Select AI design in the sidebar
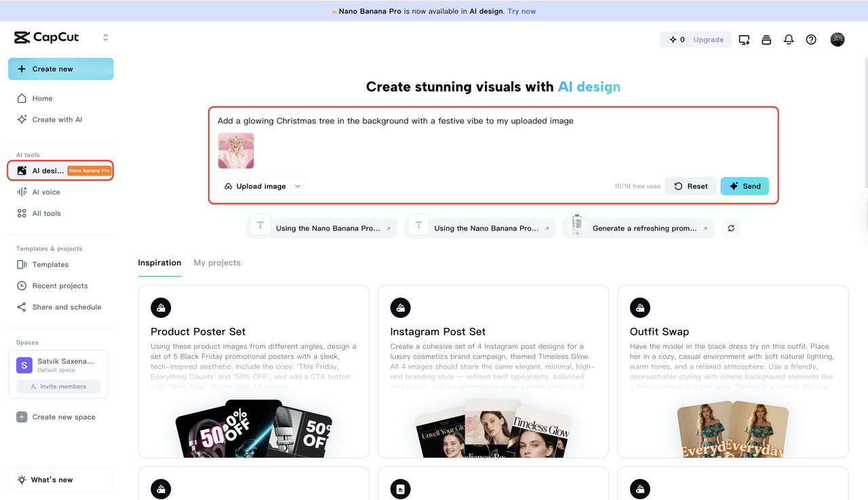The width and height of the screenshot is (868, 500). [x=61, y=171]
